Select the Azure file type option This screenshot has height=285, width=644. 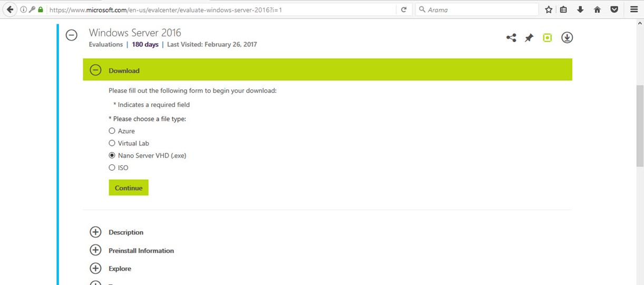(x=112, y=131)
